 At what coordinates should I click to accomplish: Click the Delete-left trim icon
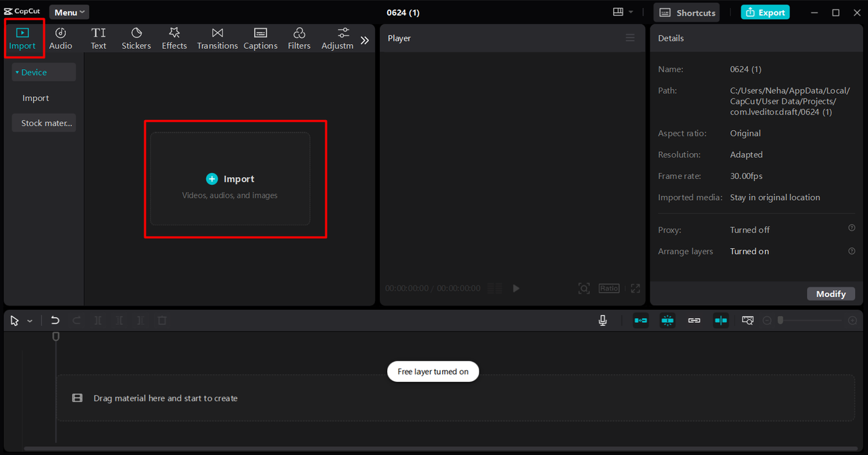pos(119,321)
